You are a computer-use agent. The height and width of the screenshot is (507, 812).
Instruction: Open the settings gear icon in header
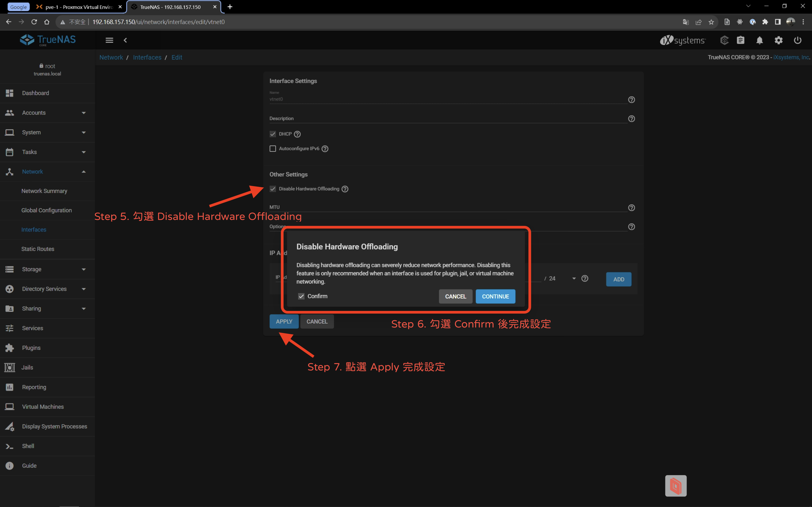coord(778,40)
